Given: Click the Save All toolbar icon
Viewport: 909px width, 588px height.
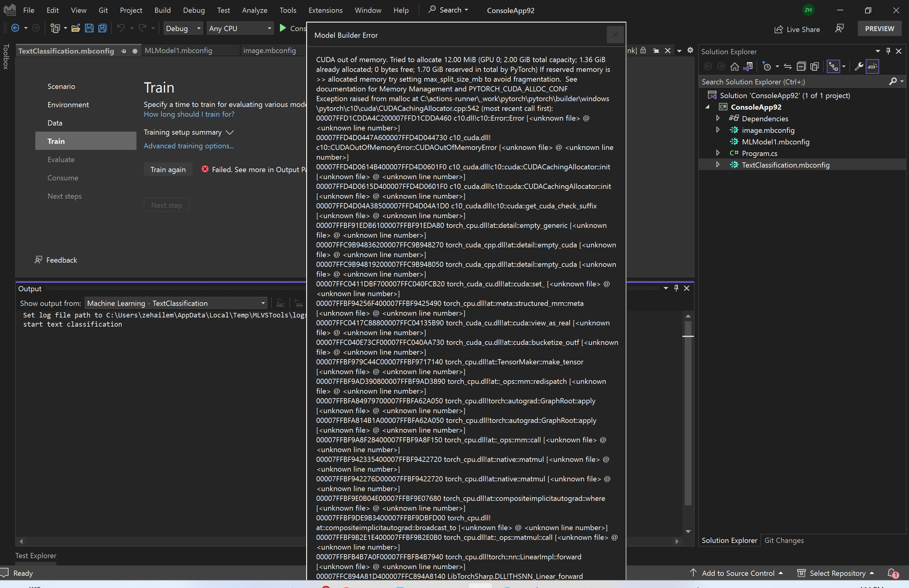Looking at the screenshot, I should (x=102, y=28).
